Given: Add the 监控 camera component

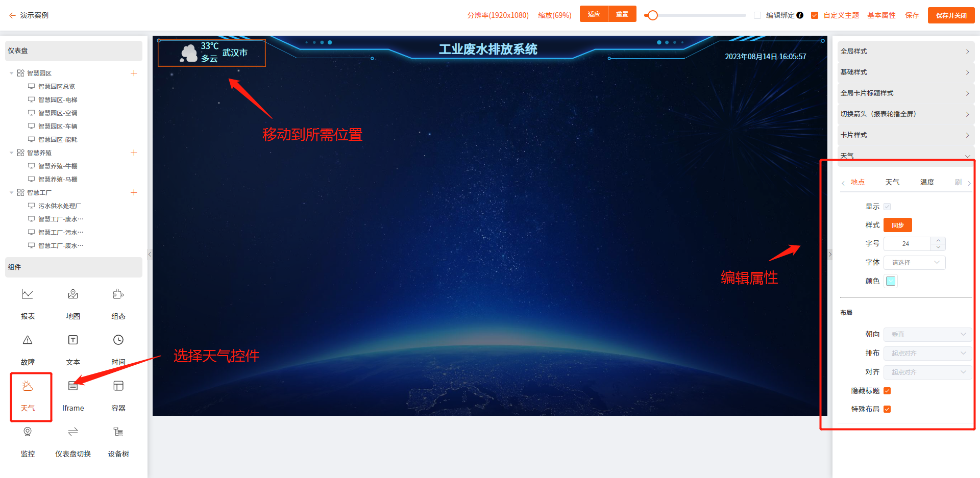Looking at the screenshot, I should pos(28,432).
